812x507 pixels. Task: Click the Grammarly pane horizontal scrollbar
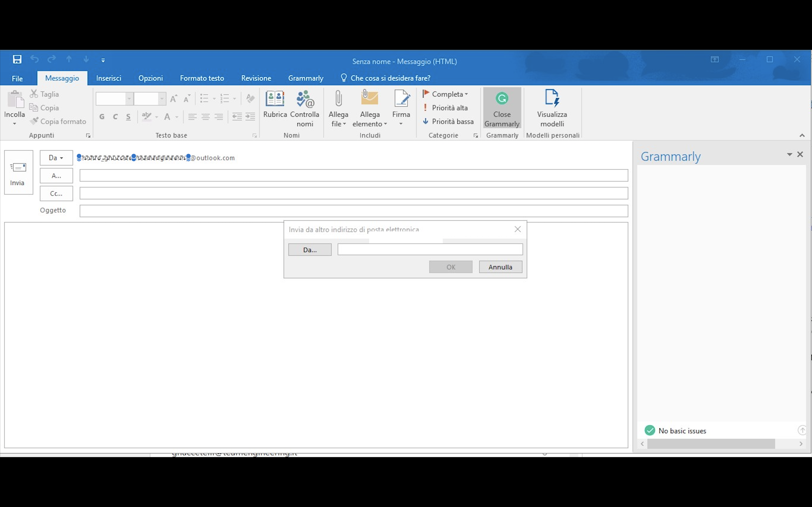(711, 444)
